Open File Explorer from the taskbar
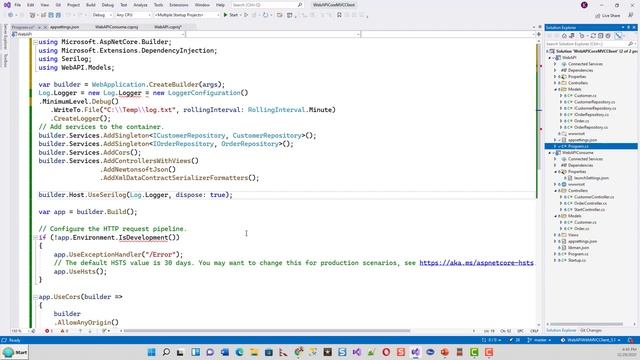 point(254,352)
